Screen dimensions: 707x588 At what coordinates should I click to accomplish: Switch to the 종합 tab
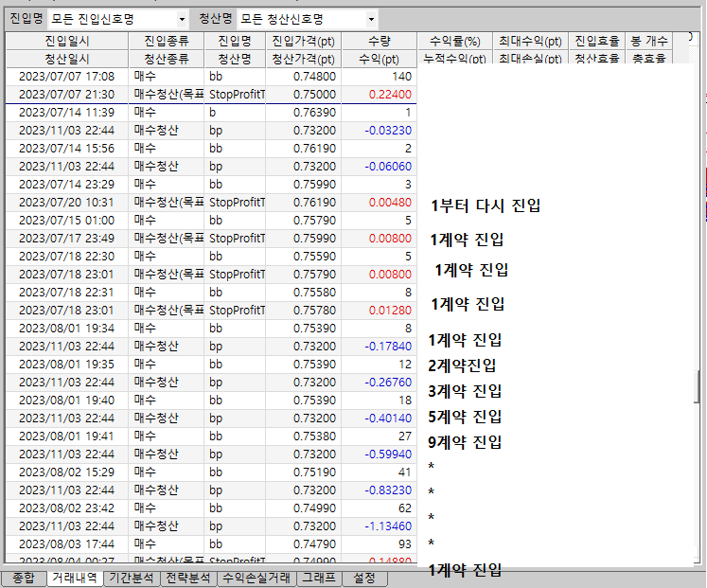[x=23, y=577]
